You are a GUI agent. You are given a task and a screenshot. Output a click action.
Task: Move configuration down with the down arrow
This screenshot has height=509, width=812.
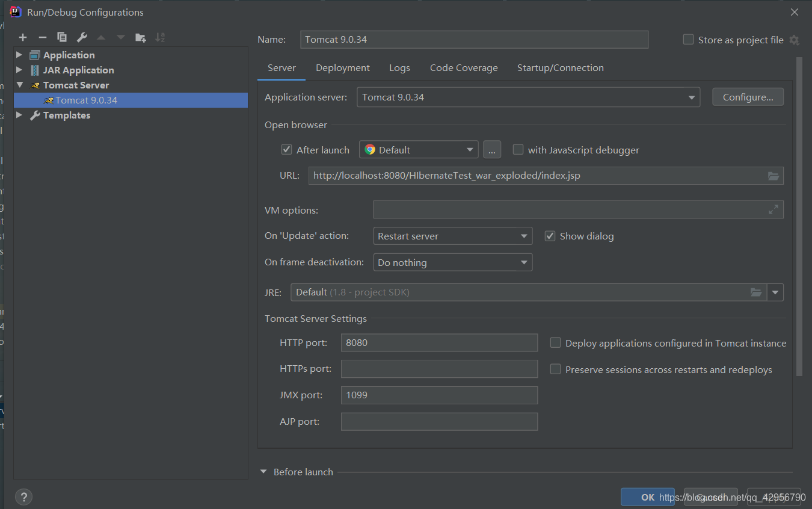click(x=121, y=37)
